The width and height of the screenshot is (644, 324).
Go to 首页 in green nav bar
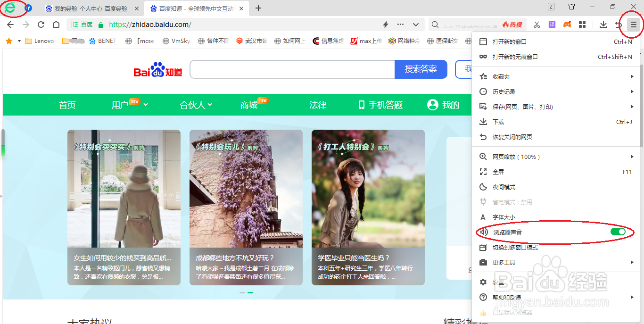pyautogui.click(x=67, y=105)
